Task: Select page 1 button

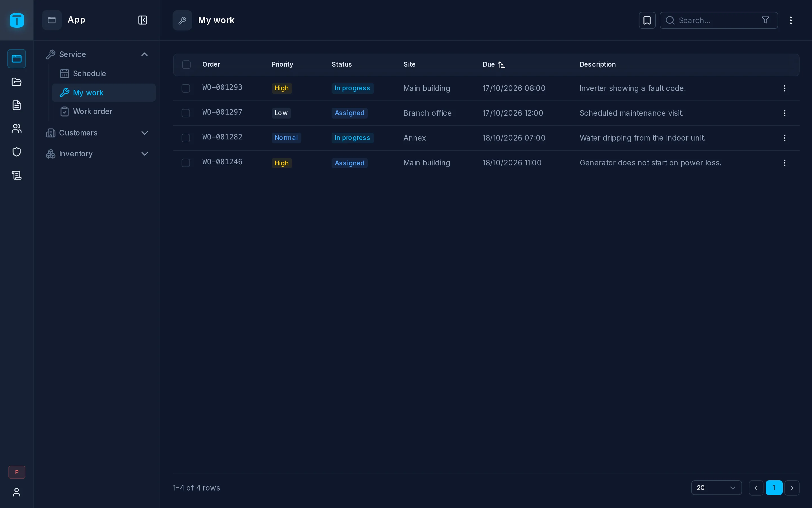Action: coord(774,488)
